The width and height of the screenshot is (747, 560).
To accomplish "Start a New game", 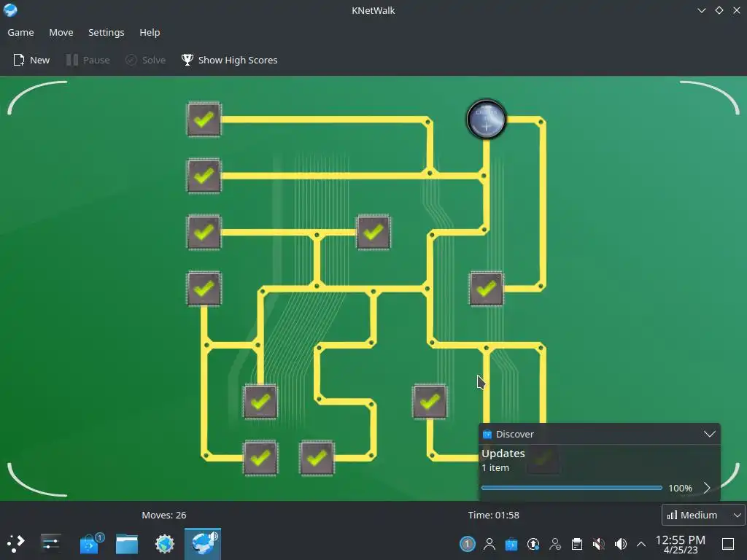I will [31, 60].
